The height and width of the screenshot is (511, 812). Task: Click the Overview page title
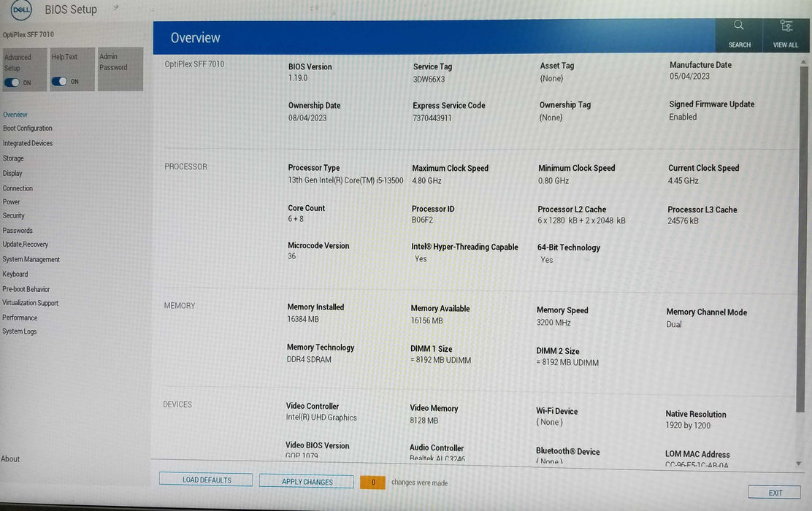[195, 38]
